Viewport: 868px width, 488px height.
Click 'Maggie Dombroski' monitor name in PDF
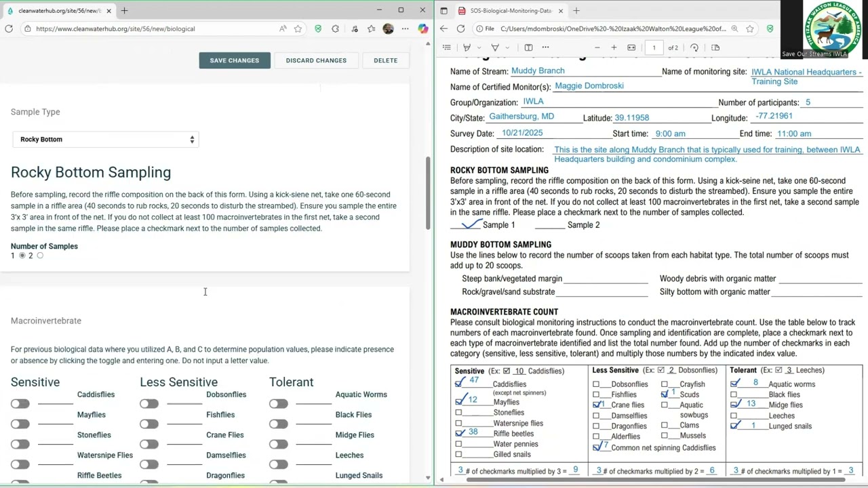tap(589, 85)
